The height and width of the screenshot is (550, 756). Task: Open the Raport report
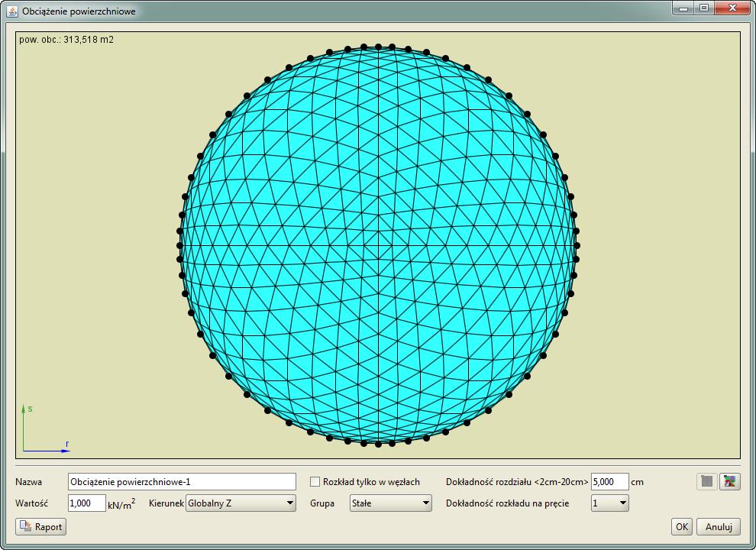click(x=41, y=526)
